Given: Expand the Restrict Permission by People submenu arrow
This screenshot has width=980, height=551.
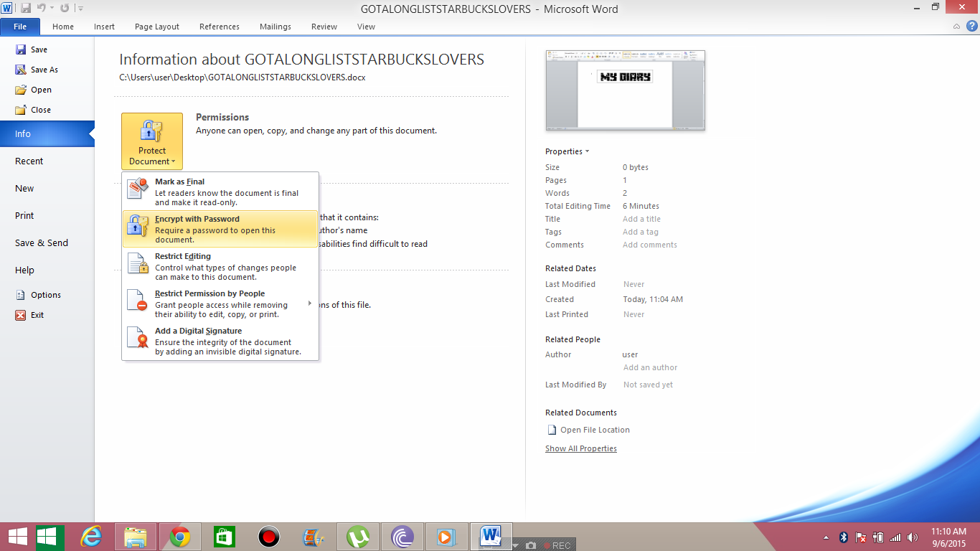Looking at the screenshot, I should (310, 303).
